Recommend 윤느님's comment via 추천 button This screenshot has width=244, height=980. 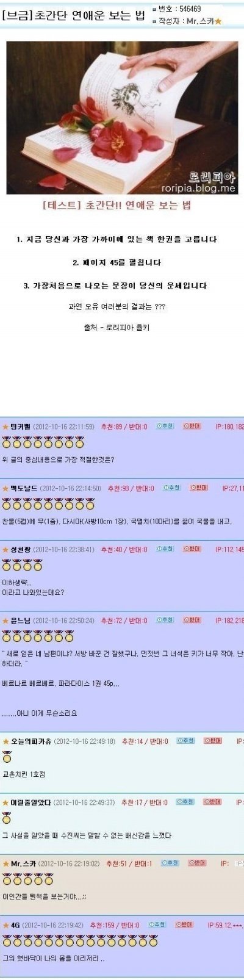pyautogui.click(x=165, y=621)
